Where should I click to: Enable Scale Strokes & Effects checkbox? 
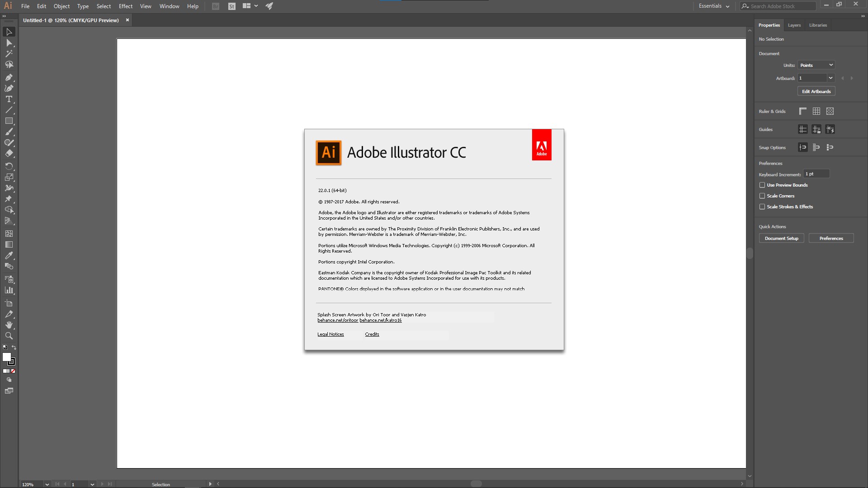point(762,206)
